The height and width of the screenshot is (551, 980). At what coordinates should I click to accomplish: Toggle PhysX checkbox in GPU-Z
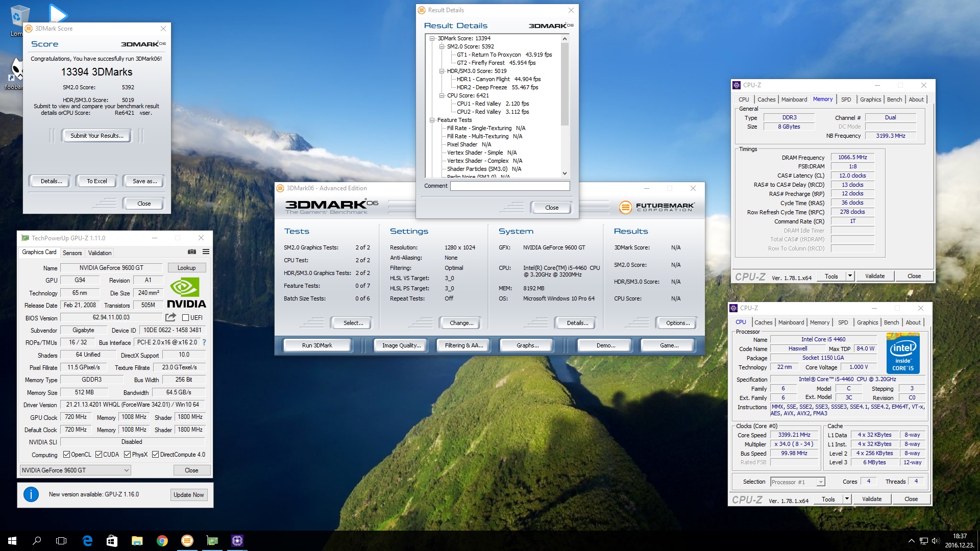[x=127, y=455]
